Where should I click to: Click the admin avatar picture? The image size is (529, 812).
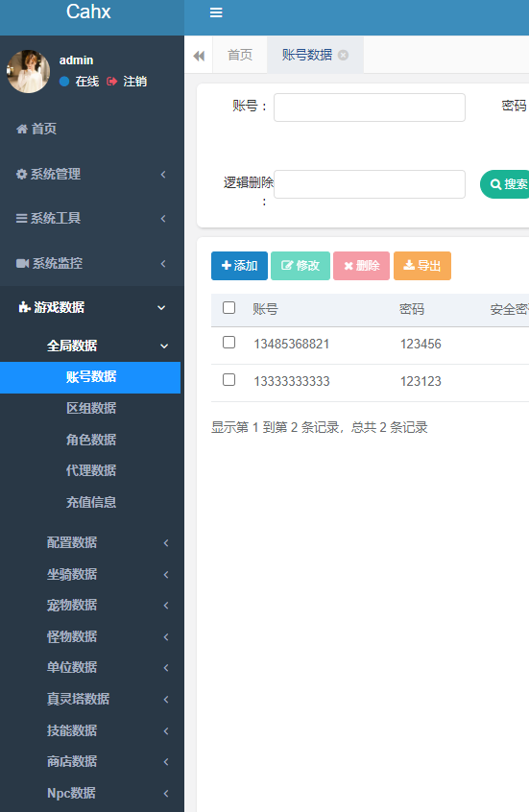[x=28, y=71]
